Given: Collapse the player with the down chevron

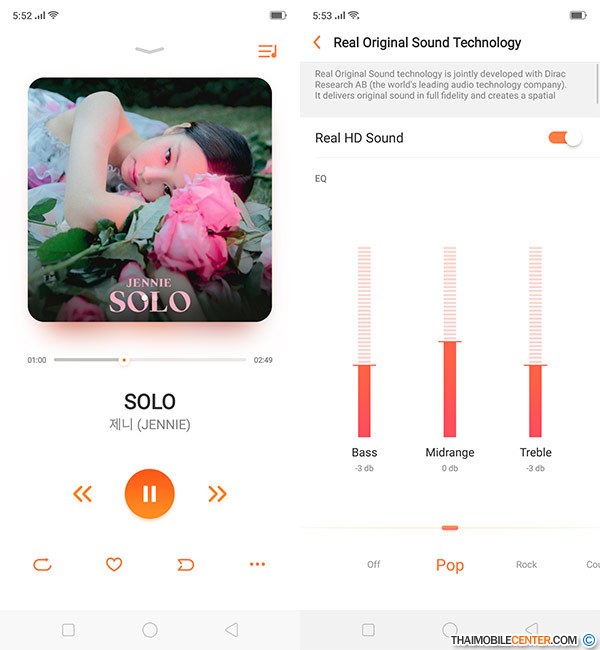Looking at the screenshot, I should 150,51.
